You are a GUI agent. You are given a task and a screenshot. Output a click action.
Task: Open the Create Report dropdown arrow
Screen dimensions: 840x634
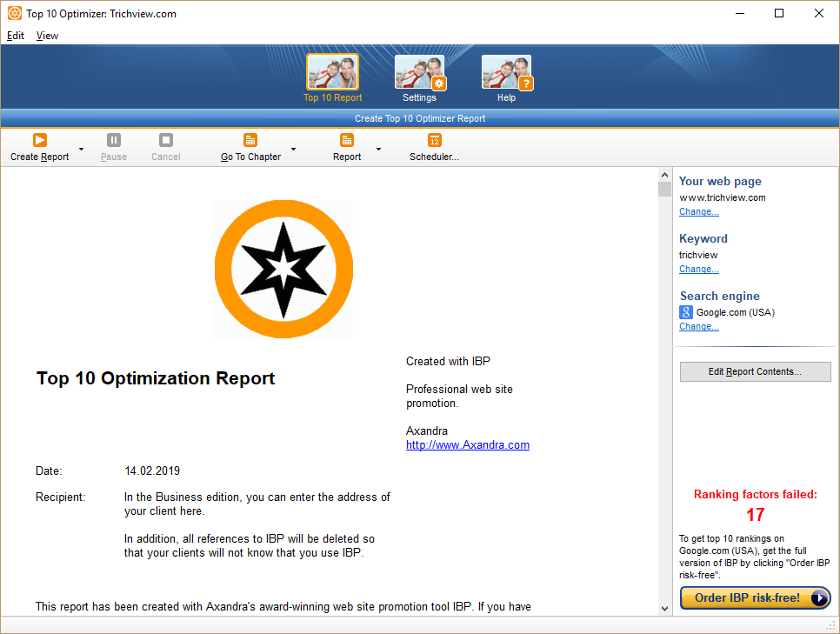(x=81, y=150)
